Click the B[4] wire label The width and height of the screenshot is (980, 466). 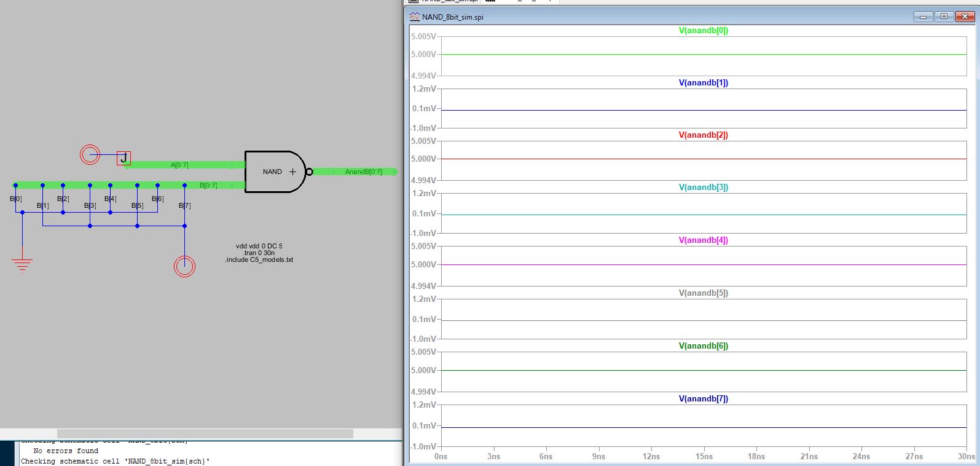click(x=111, y=199)
